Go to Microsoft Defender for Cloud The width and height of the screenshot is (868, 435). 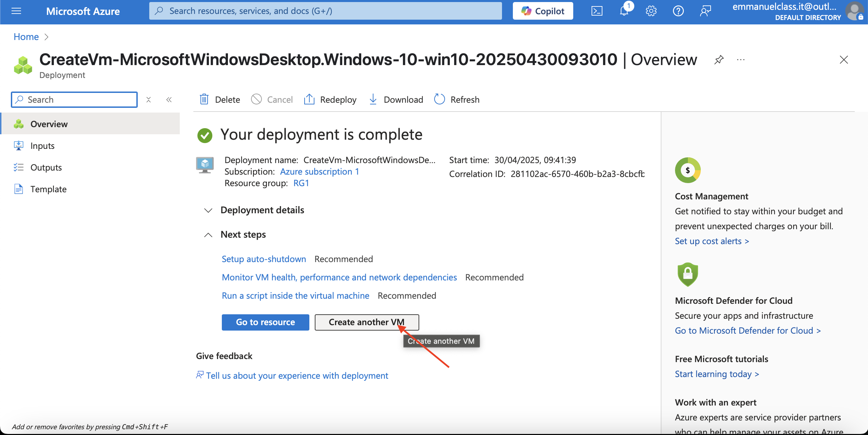point(748,331)
